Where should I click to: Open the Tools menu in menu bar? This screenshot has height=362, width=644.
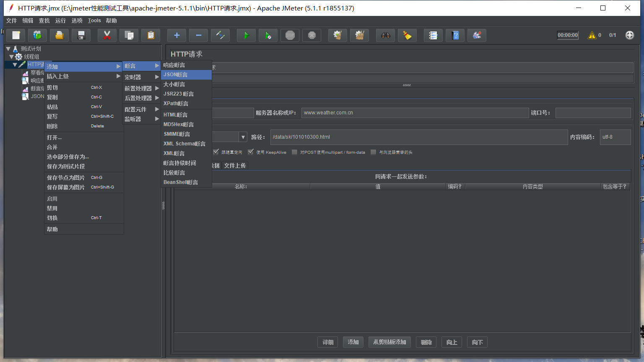94,21
